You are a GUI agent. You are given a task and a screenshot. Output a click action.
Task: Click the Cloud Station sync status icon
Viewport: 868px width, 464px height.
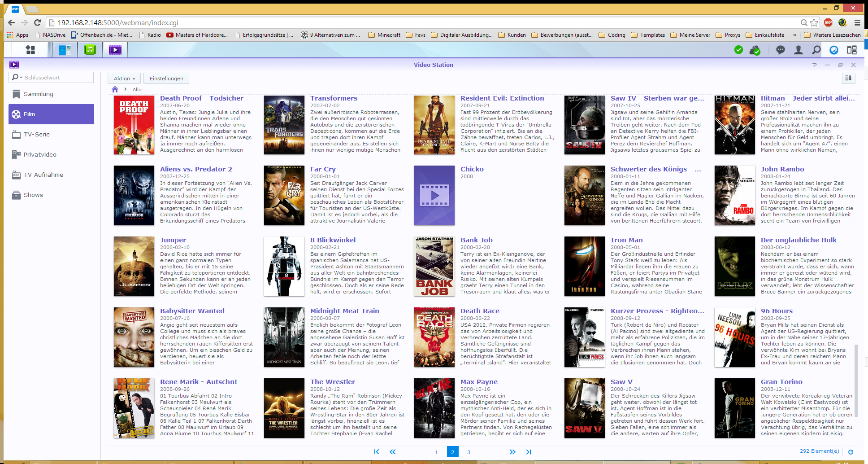pos(755,50)
